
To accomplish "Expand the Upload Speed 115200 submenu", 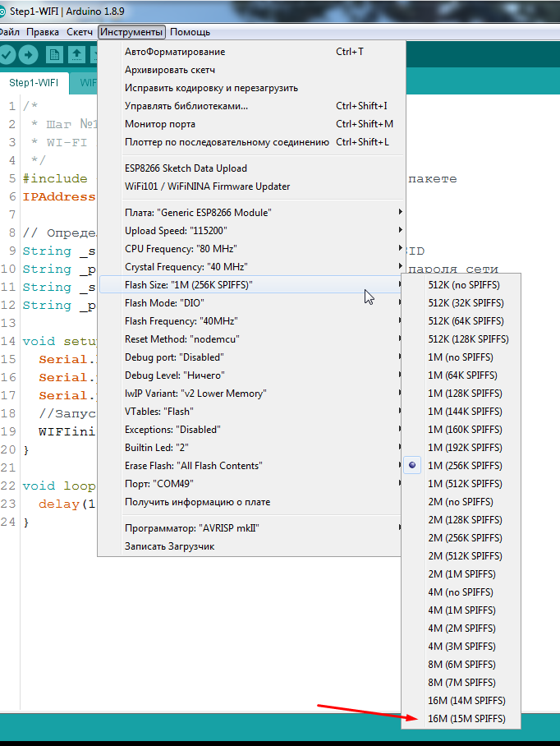I will (252, 231).
